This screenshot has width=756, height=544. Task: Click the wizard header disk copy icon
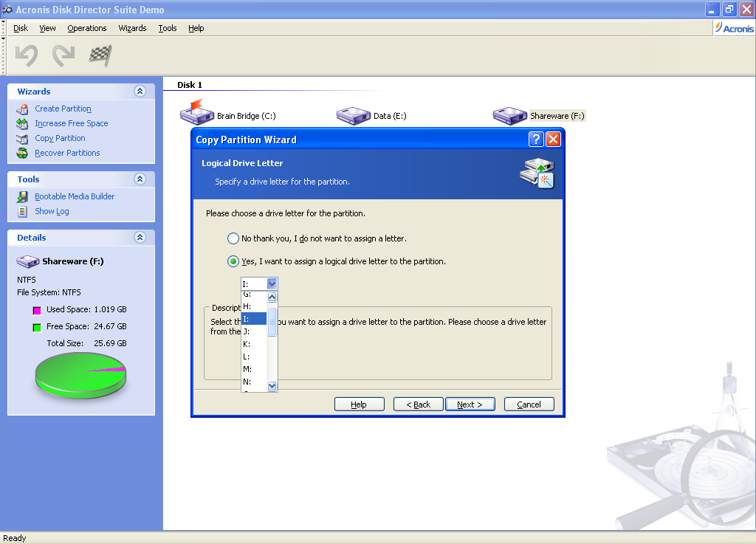coord(537,173)
